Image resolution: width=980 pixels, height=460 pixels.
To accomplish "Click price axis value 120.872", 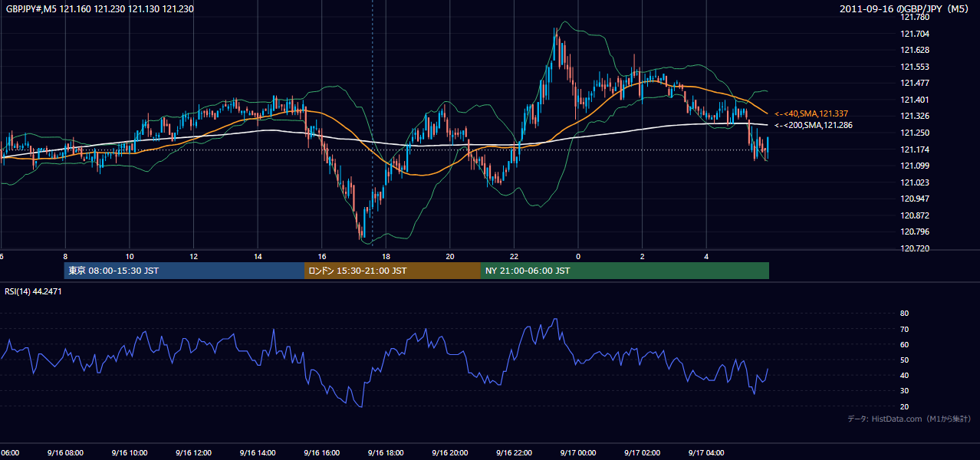I will [913, 215].
